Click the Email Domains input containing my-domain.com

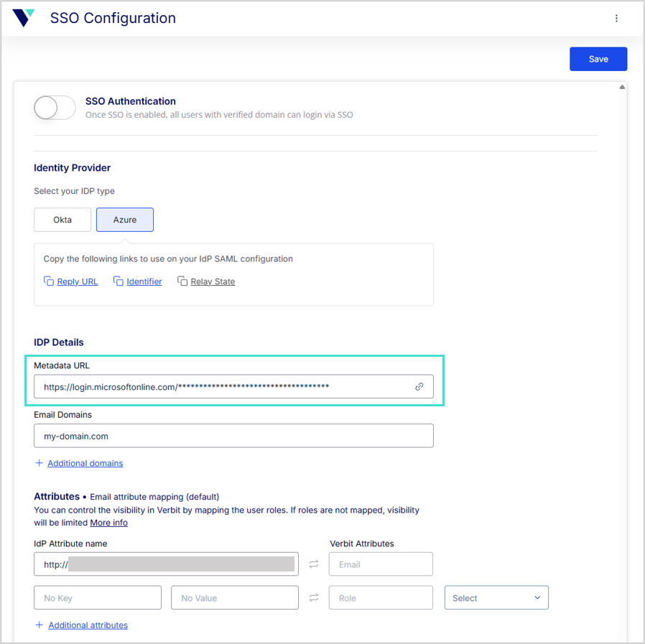(x=233, y=435)
